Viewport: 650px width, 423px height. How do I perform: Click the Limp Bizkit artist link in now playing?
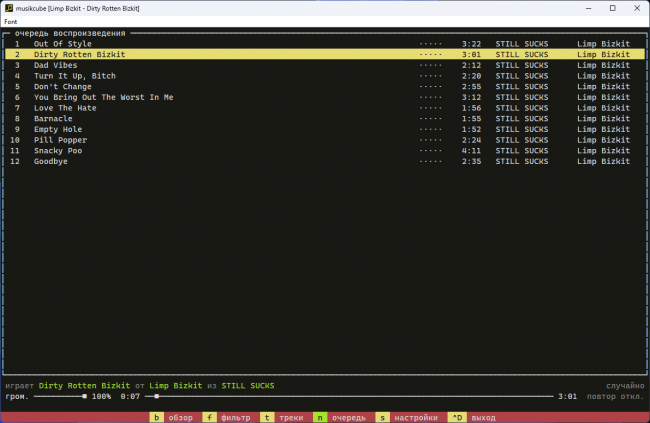click(x=176, y=386)
